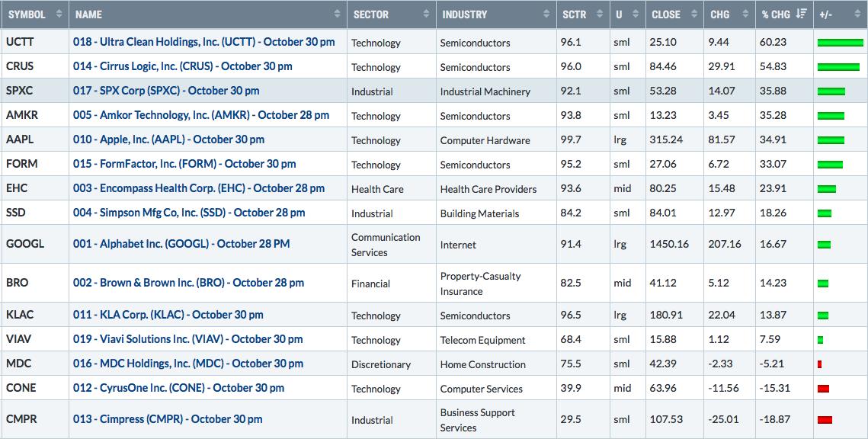Sort by SECTOR using its arrow icon
Screen dimensions: 868x439
click(x=426, y=14)
